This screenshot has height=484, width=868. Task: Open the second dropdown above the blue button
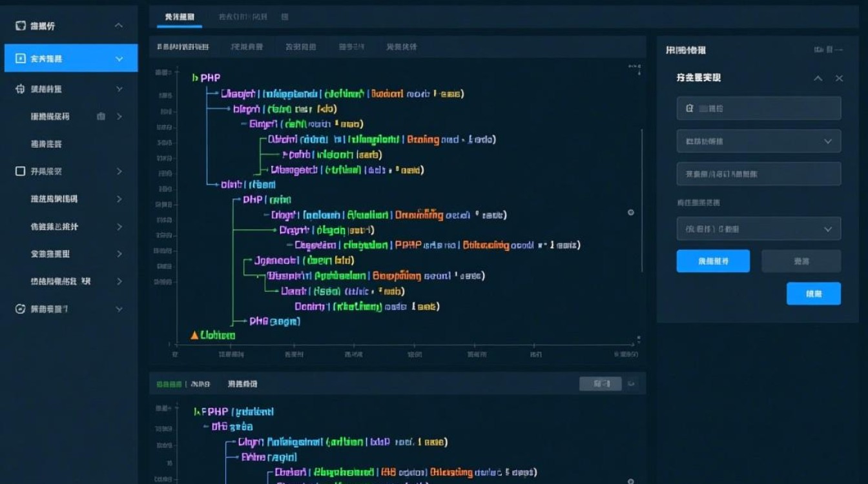pos(759,229)
